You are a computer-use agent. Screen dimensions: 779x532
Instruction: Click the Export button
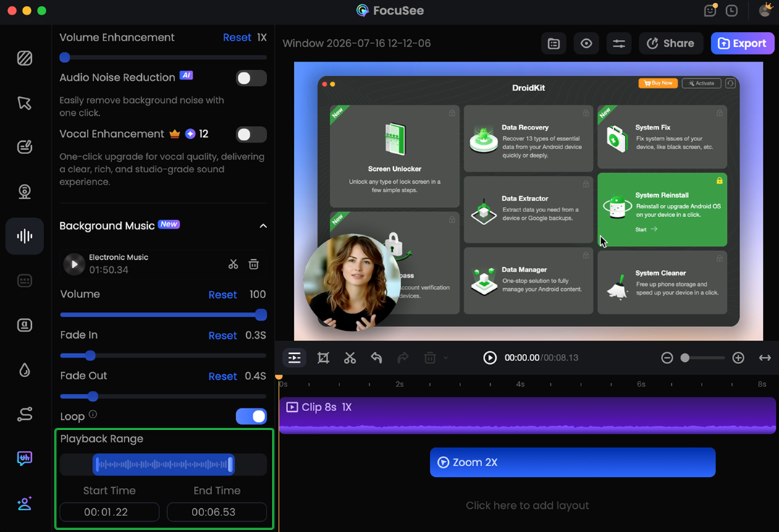(x=742, y=43)
